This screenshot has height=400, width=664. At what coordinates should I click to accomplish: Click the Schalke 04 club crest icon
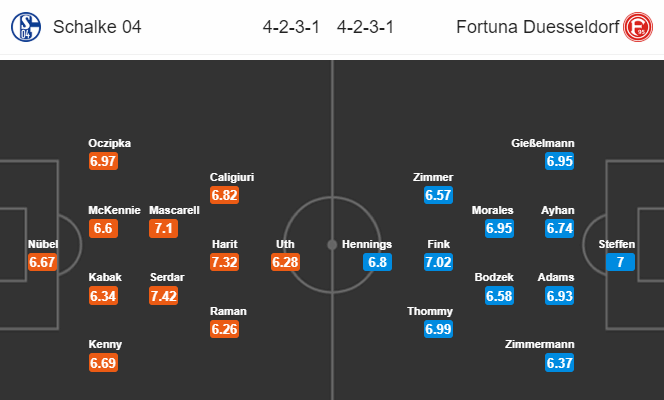click(26, 27)
